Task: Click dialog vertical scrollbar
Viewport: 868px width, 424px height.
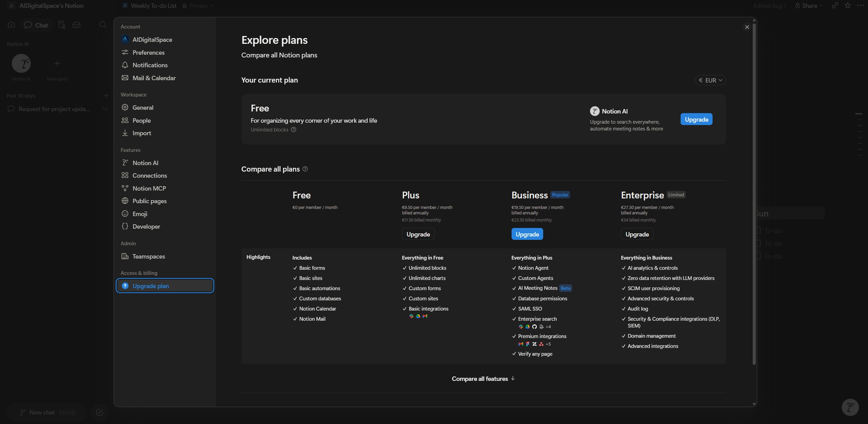Action: pos(754,194)
